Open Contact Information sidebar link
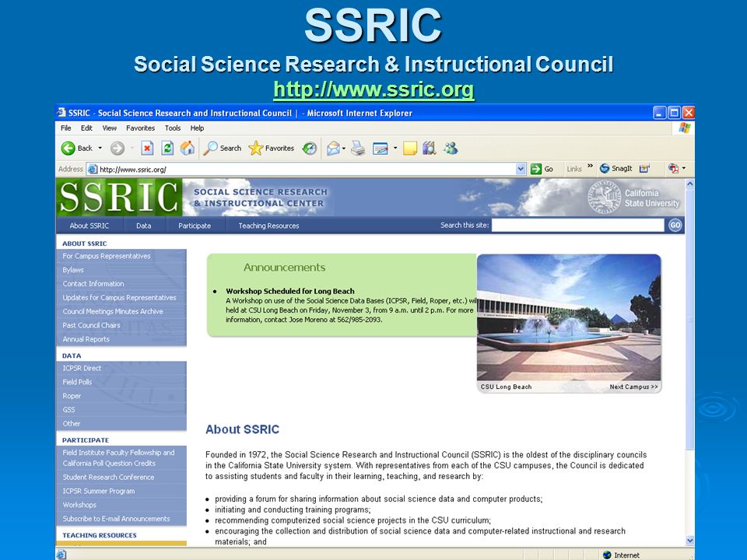This screenshot has width=747, height=560. coord(93,284)
